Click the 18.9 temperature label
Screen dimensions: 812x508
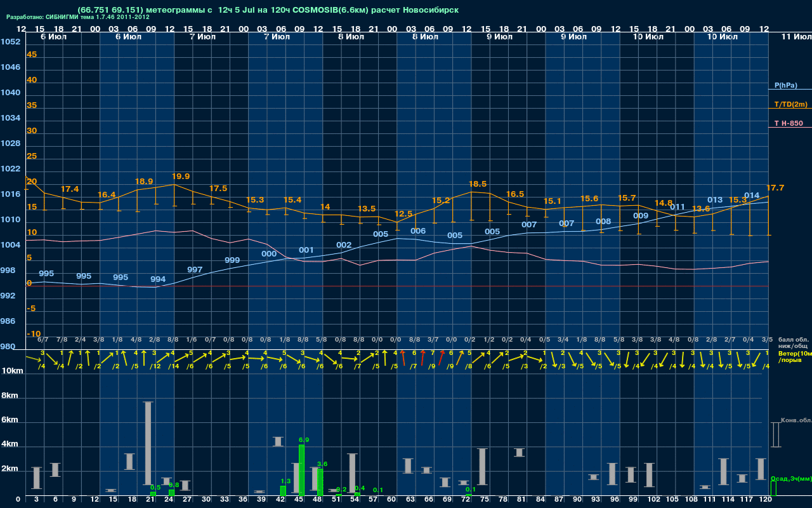[x=144, y=181]
